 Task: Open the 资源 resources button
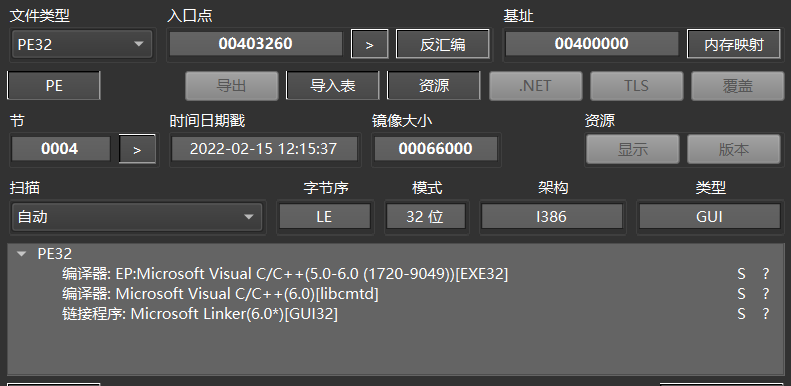point(433,86)
